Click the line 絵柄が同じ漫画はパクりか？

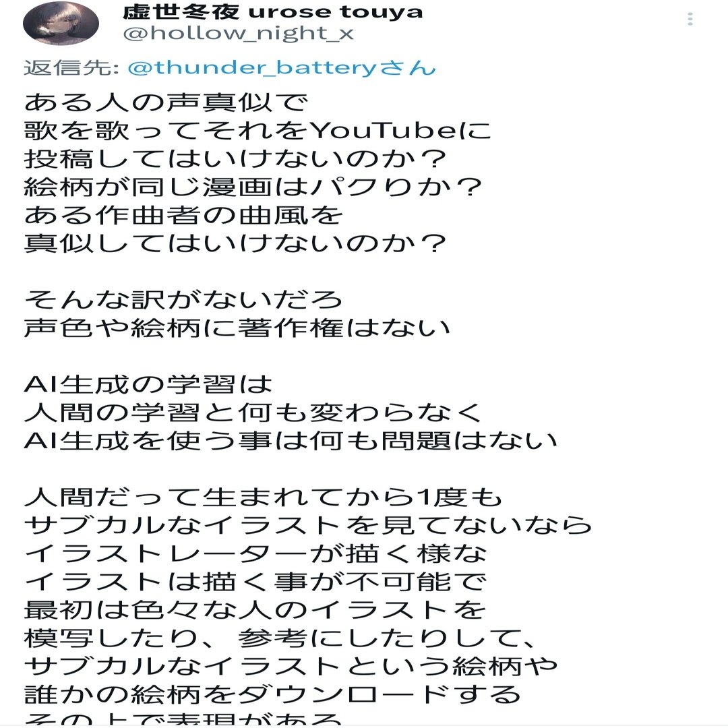[x=253, y=187]
